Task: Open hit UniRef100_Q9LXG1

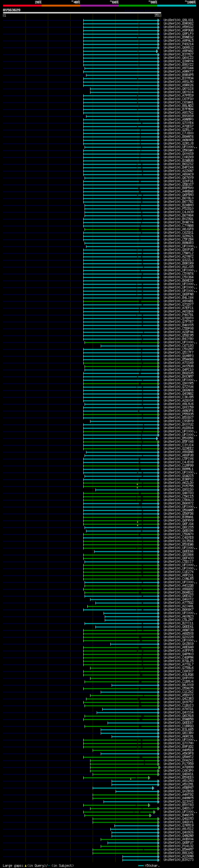Action: coord(178,20)
